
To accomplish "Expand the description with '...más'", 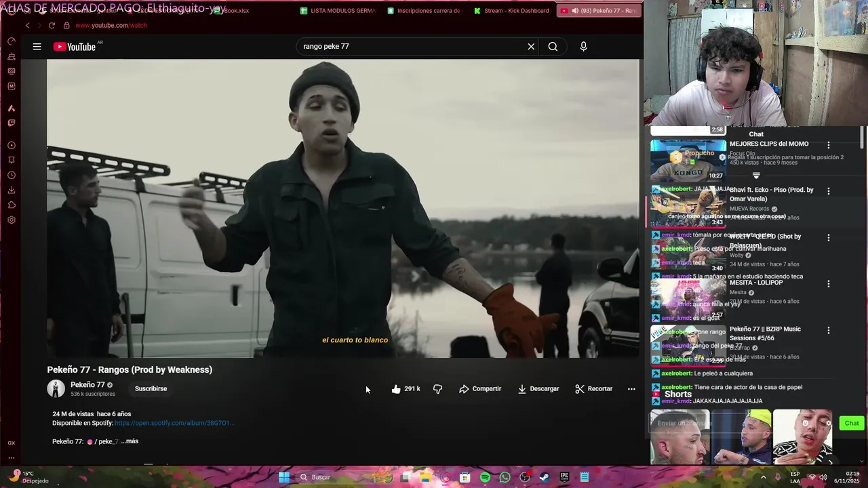I will (130, 441).
